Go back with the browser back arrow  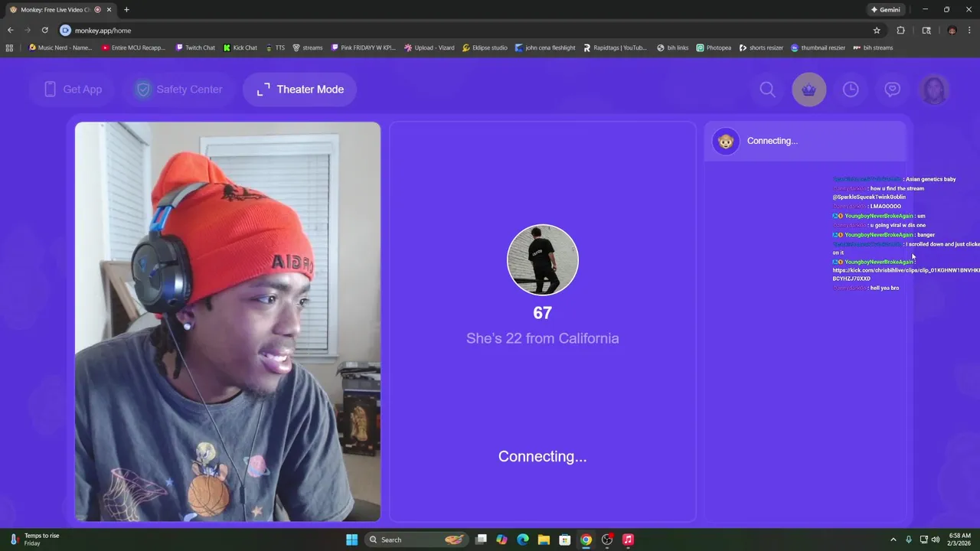pos(10,31)
